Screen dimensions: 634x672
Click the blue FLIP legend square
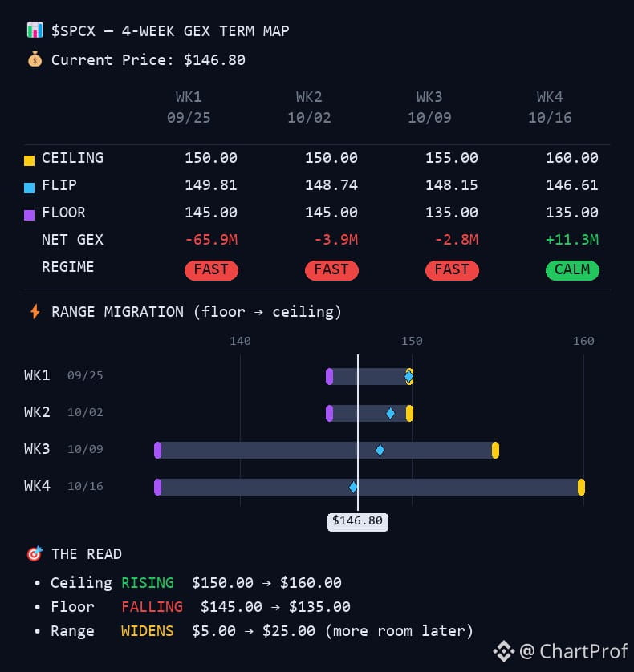pos(29,188)
